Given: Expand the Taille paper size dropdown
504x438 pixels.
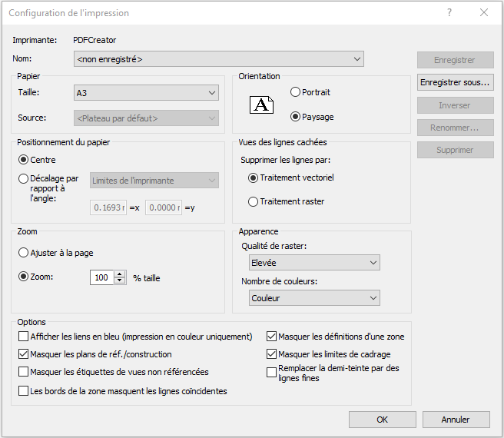Looking at the screenshot, I should (146, 93).
